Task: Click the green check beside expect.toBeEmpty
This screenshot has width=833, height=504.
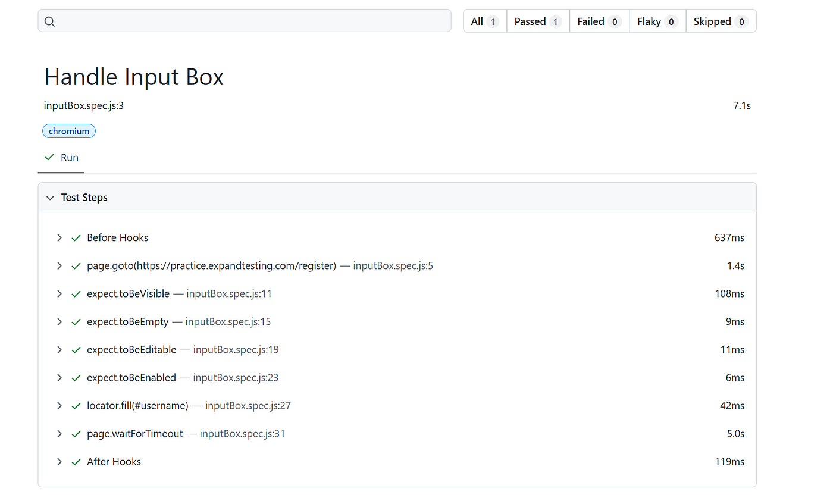Action: (76, 322)
